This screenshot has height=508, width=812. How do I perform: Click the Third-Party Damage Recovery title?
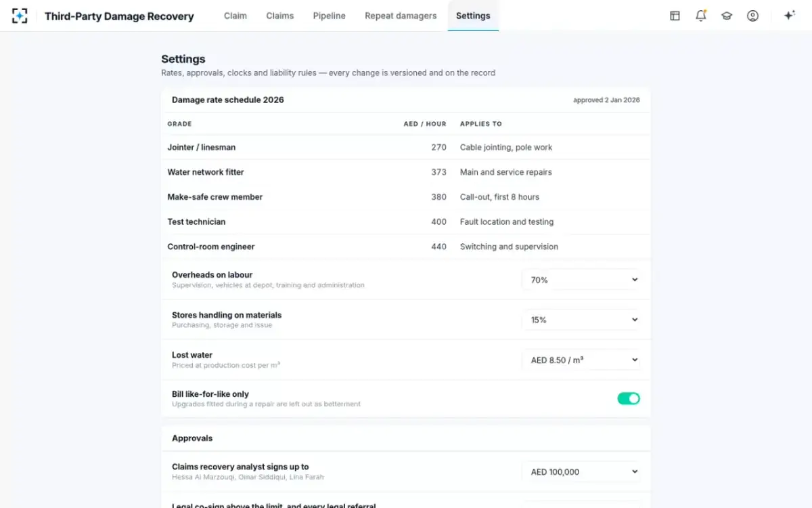click(119, 16)
